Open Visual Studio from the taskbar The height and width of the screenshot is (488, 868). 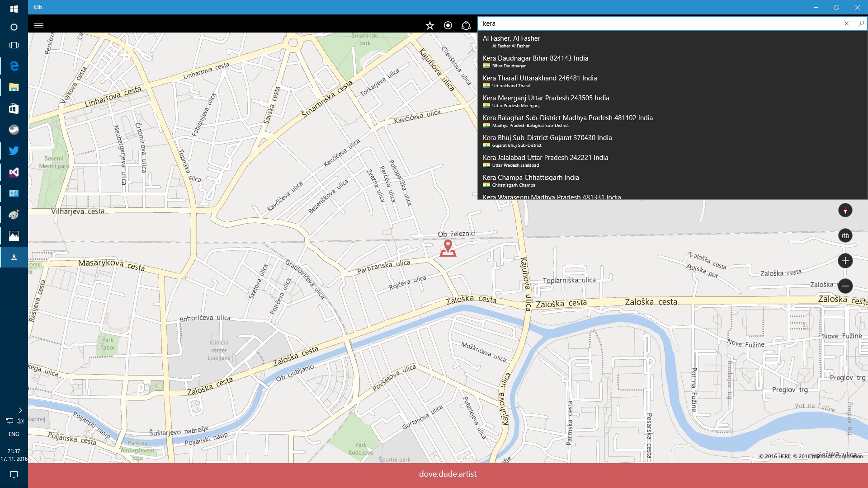click(13, 172)
